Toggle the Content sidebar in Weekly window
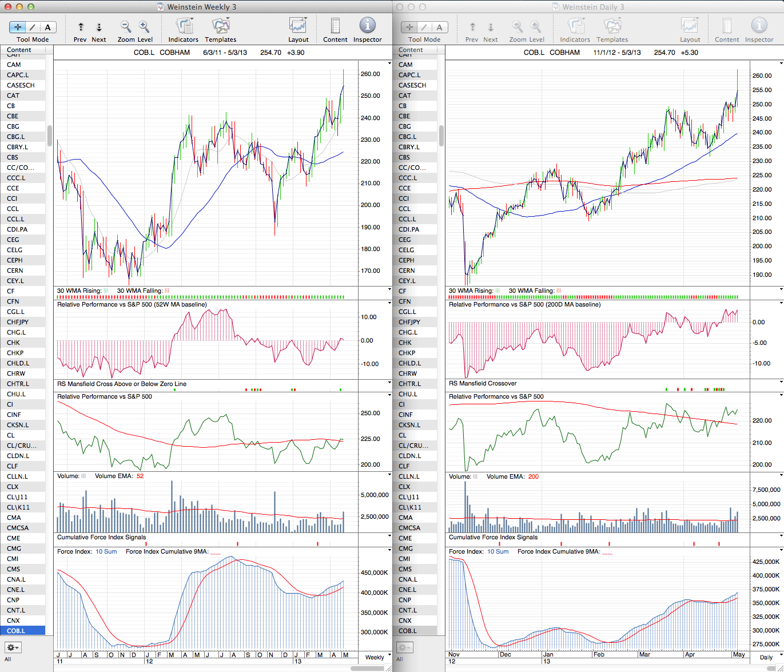784x672 pixels. [335, 26]
